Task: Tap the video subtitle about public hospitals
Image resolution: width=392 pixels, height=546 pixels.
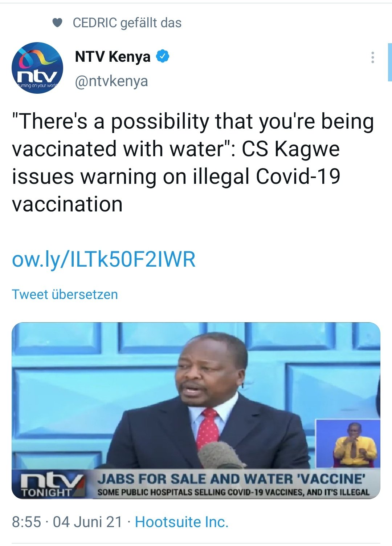Action: [233, 493]
